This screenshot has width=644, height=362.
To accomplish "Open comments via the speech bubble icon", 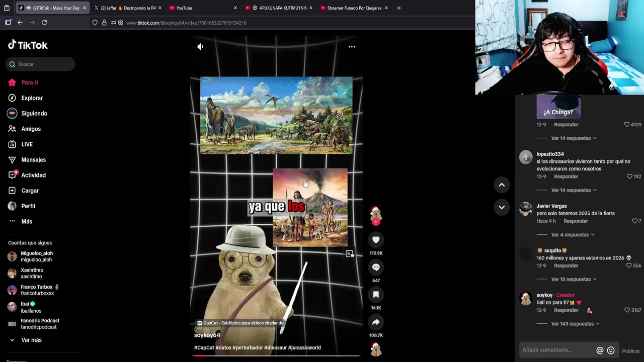I will point(376,267).
